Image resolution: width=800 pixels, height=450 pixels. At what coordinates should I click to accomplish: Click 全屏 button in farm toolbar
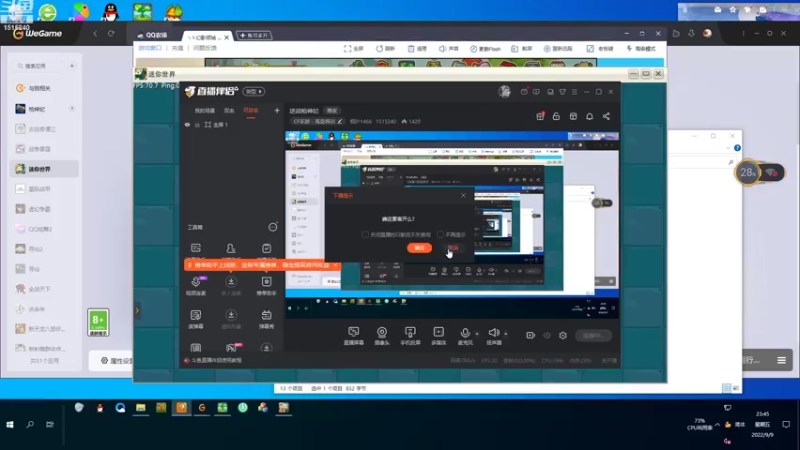tap(354, 48)
